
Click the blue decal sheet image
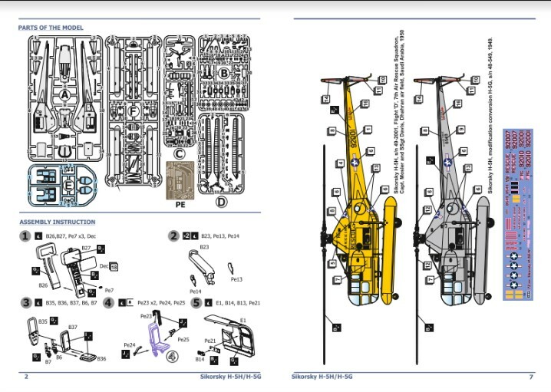click(x=518, y=215)
